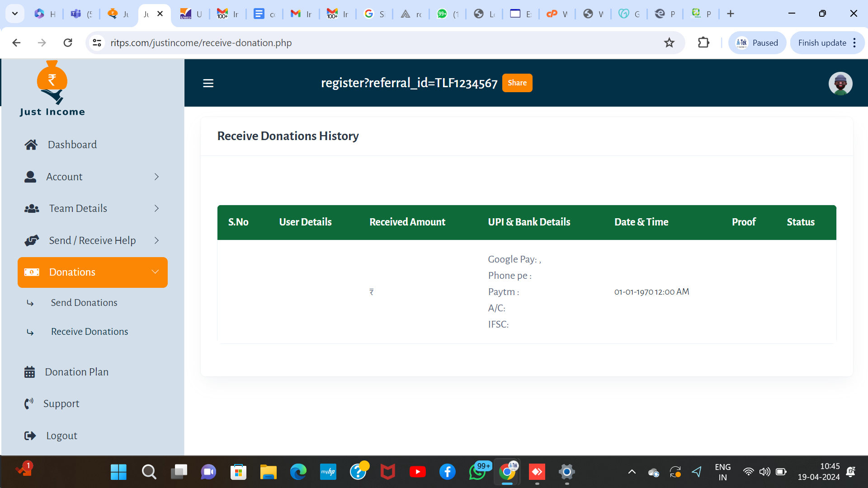Viewport: 868px width, 488px height.
Task: Click the Support phone icon
Action: [x=29, y=404]
